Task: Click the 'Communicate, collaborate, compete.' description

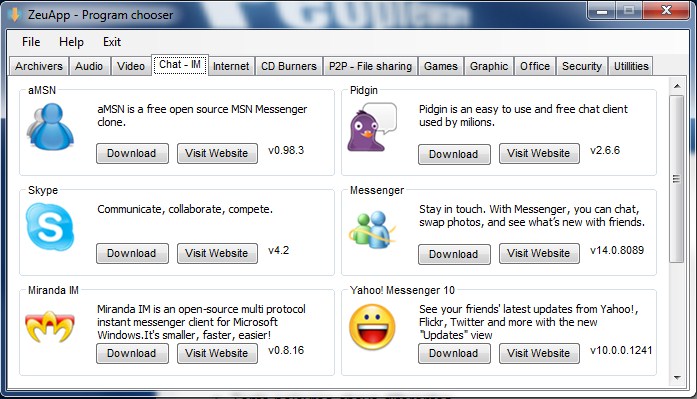Action: click(185, 209)
